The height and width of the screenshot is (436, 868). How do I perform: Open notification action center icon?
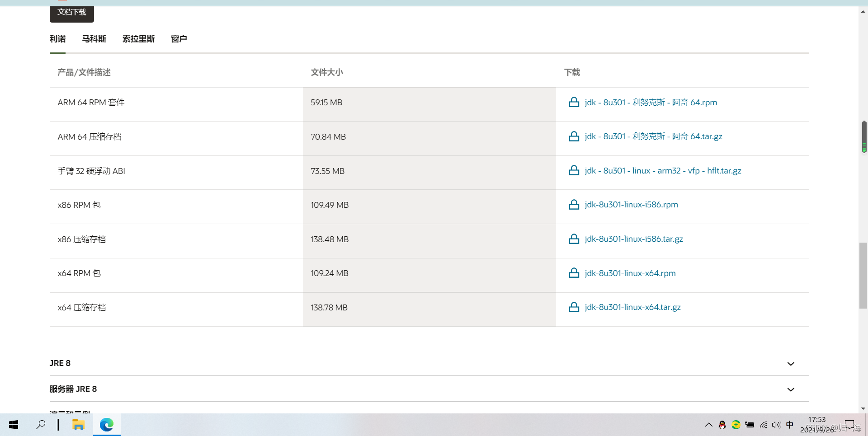[x=850, y=425]
